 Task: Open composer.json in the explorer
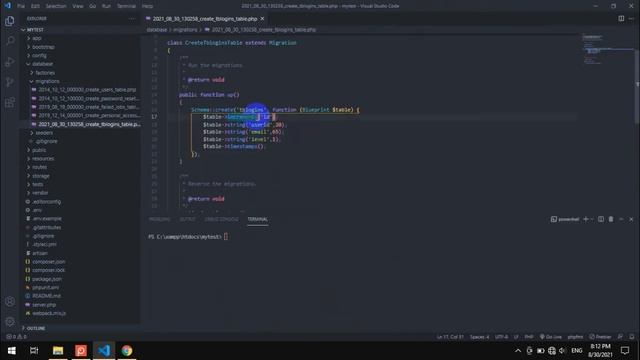pyautogui.click(x=80, y=262)
